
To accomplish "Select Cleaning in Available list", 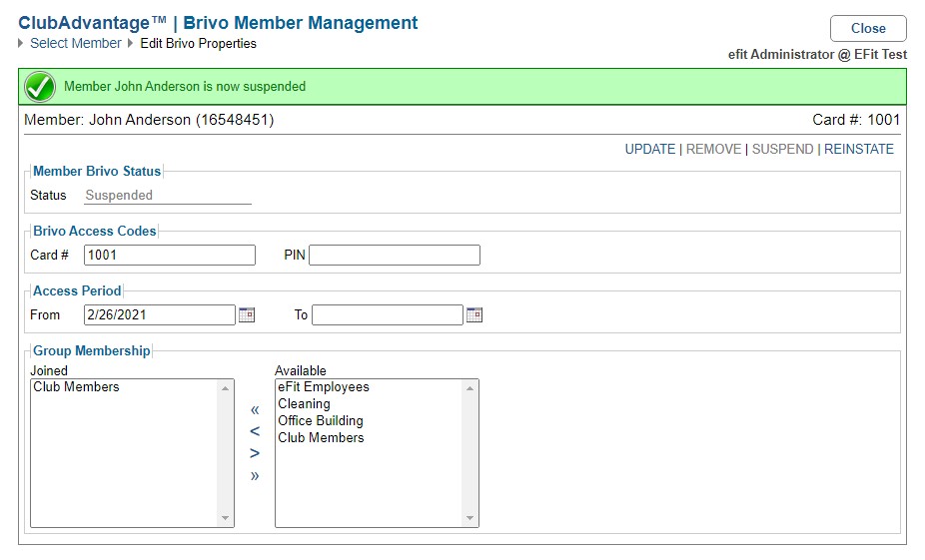I will pyautogui.click(x=369, y=404).
